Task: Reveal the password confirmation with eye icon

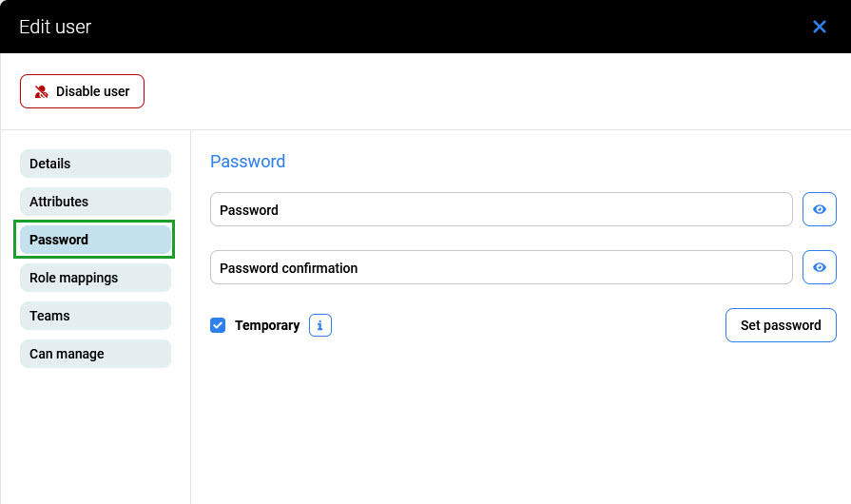Action: [819, 268]
